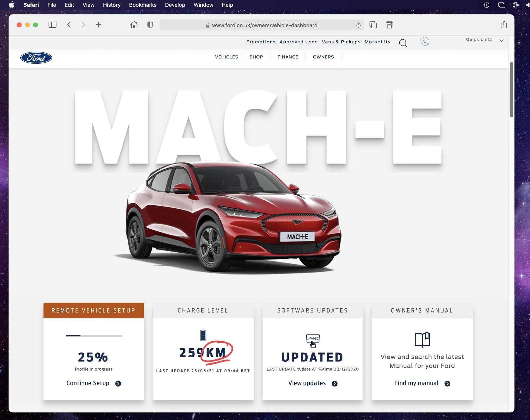530x420 pixels.
Task: Click the Profile in progress label
Action: point(94,369)
